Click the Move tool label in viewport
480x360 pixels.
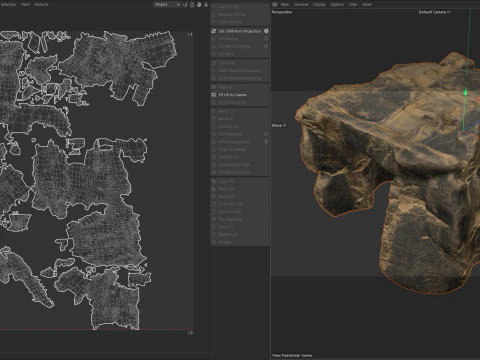[277, 125]
